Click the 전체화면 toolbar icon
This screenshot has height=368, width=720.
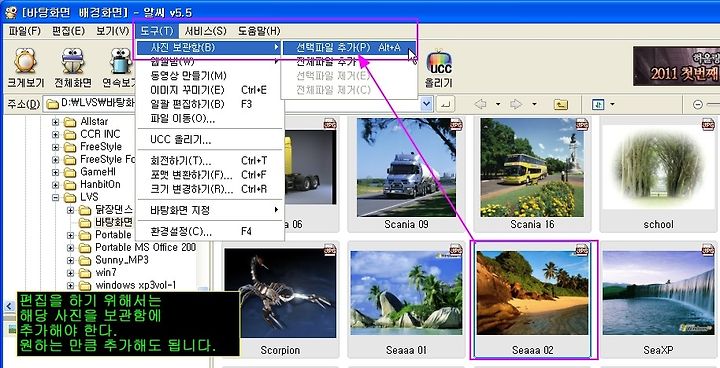[73, 67]
